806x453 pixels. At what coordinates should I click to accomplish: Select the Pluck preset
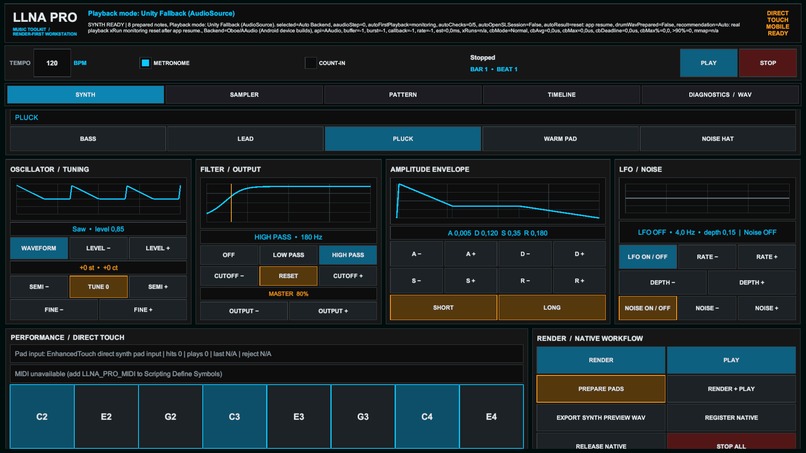pos(403,139)
